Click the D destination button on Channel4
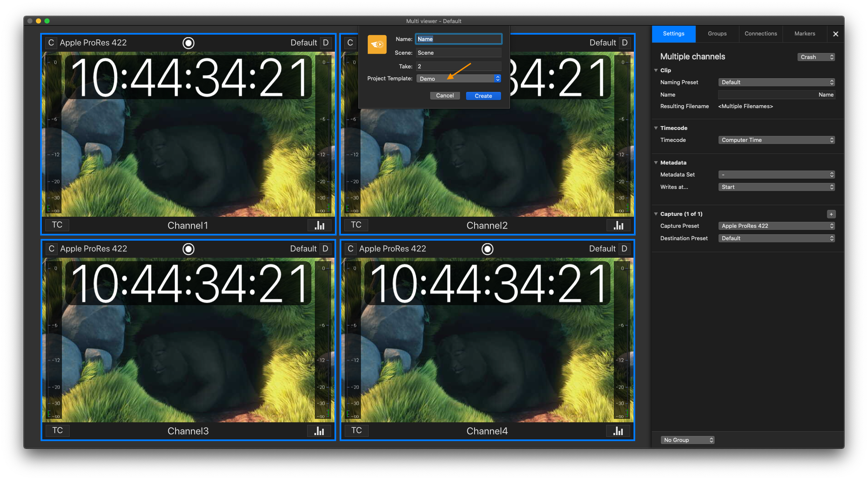The height and width of the screenshot is (480, 868). click(624, 249)
